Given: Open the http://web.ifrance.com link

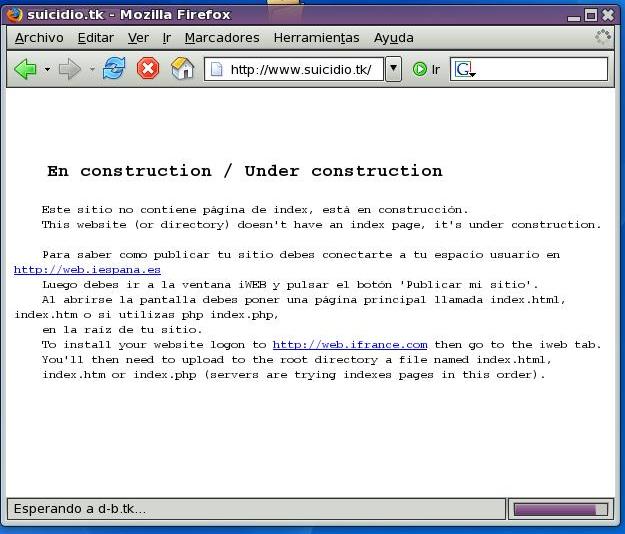Looking at the screenshot, I should pyautogui.click(x=350, y=345).
